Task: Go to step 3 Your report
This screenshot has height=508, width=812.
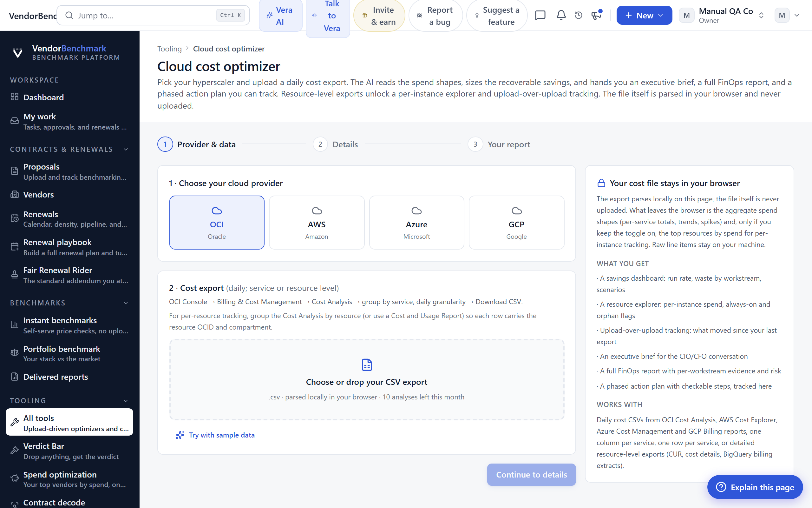Action: pos(499,144)
